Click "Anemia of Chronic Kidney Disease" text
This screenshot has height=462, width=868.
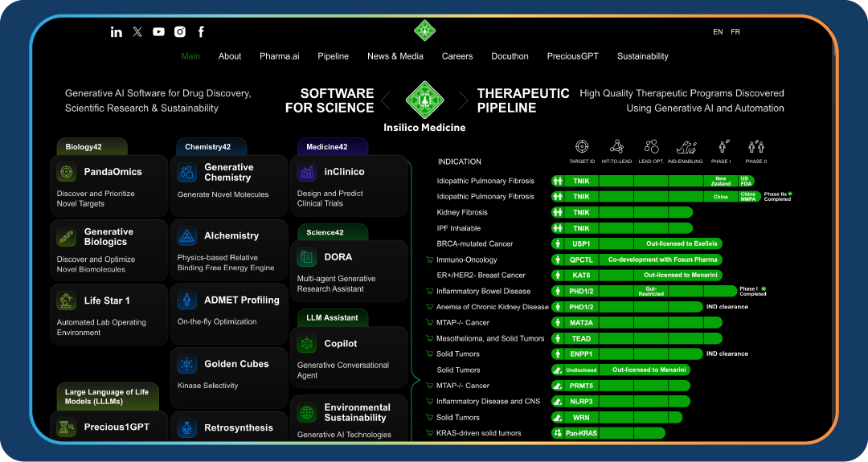click(493, 307)
